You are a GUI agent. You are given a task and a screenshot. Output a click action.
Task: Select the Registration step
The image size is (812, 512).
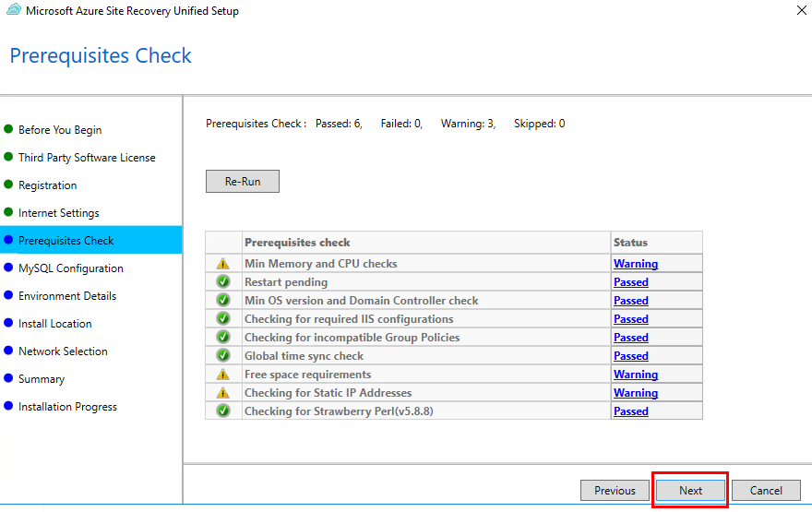click(48, 185)
